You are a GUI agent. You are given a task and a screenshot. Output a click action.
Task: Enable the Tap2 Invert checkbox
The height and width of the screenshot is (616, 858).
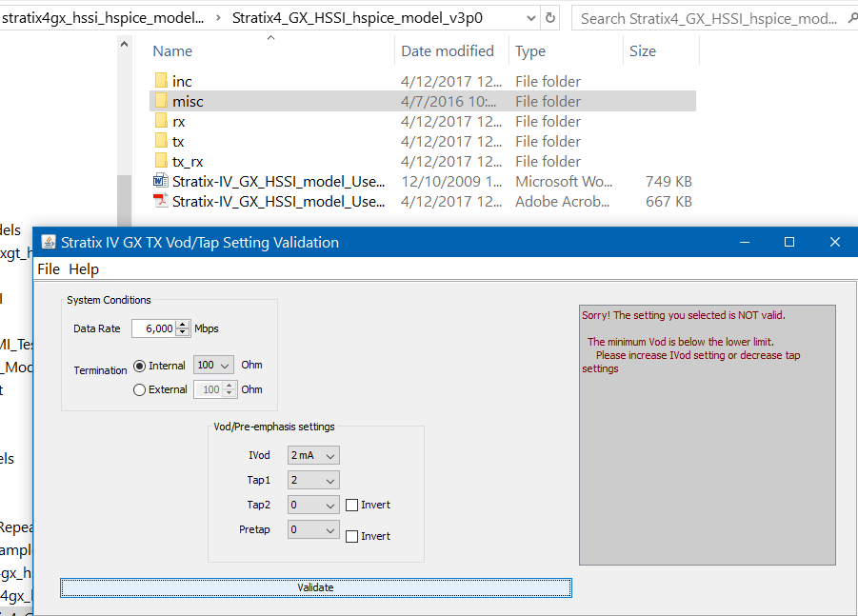351,506
